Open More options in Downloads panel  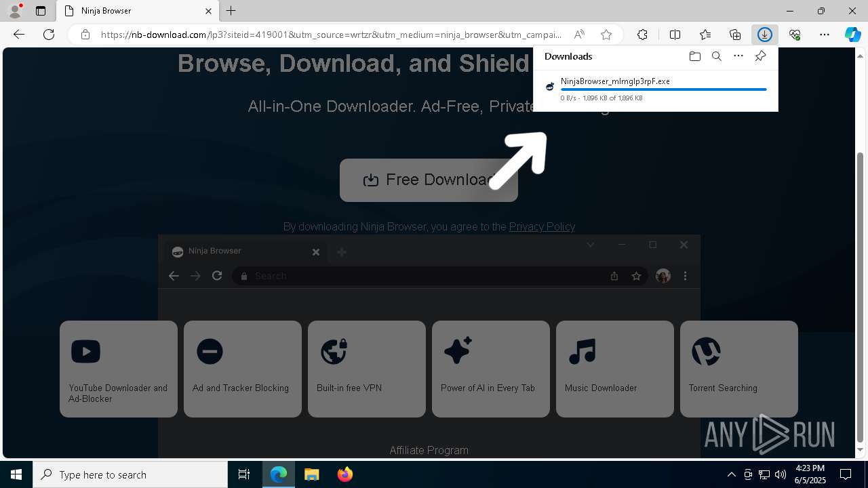pyautogui.click(x=738, y=56)
